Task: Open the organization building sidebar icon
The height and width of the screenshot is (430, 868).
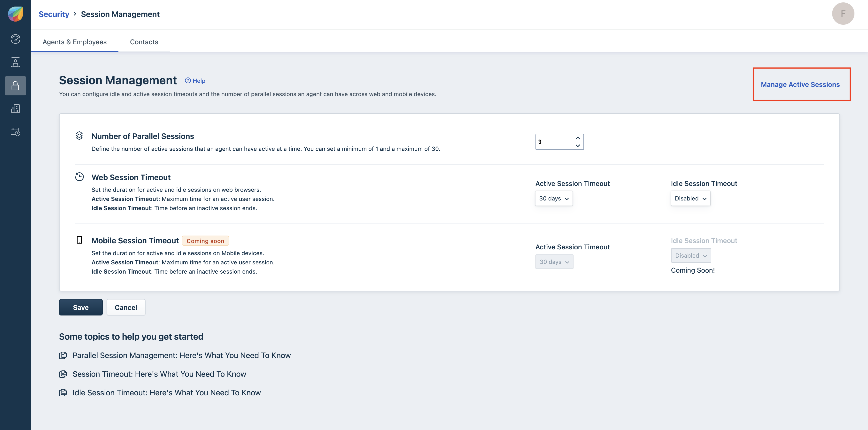Action: [x=15, y=108]
